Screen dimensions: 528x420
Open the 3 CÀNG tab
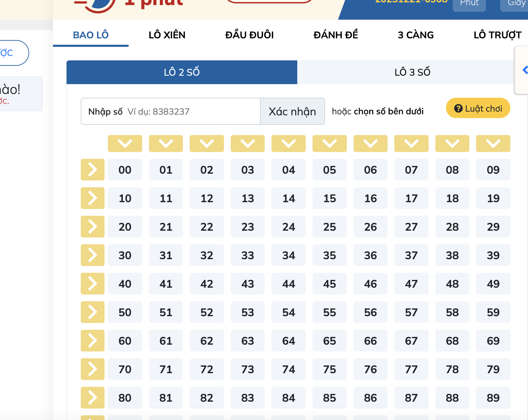coord(416,35)
